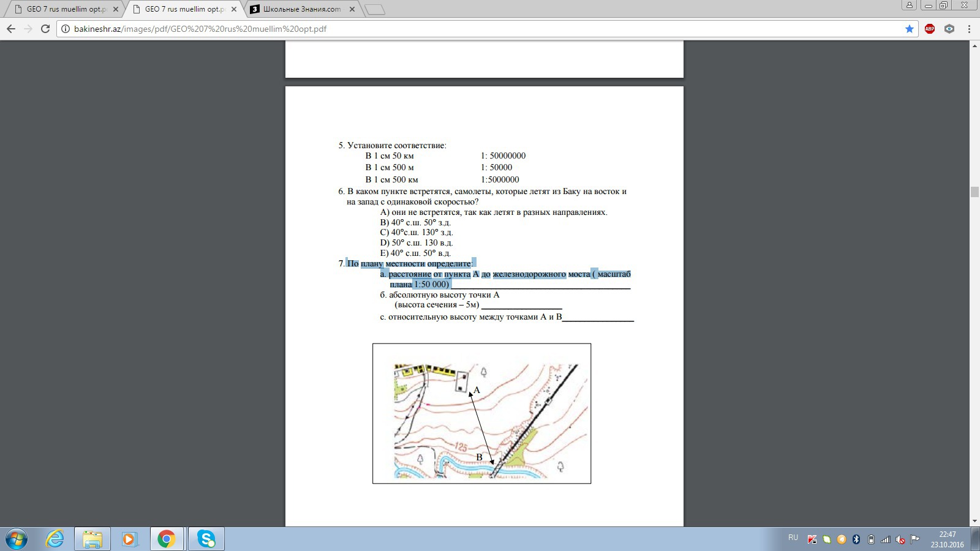The width and height of the screenshot is (980, 551).
Task: Switch to the Школьные Знания.com tab
Action: [301, 9]
